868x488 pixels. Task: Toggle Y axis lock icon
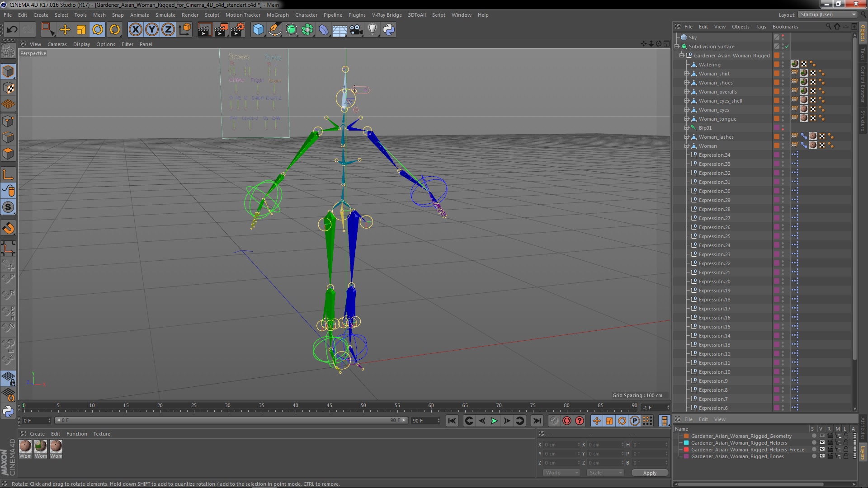151,30
